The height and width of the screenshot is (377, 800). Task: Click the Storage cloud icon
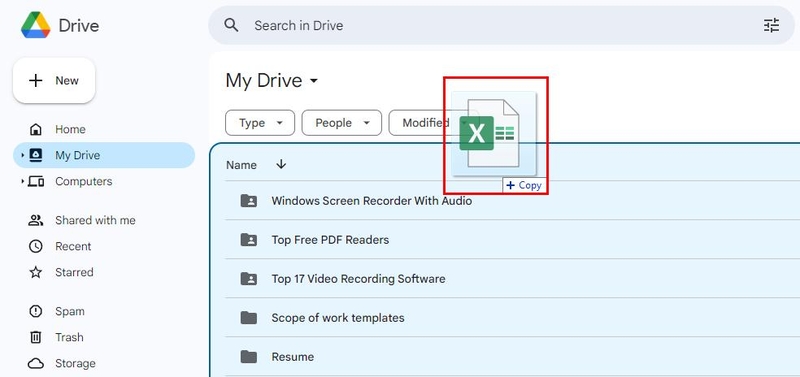pyautogui.click(x=36, y=363)
